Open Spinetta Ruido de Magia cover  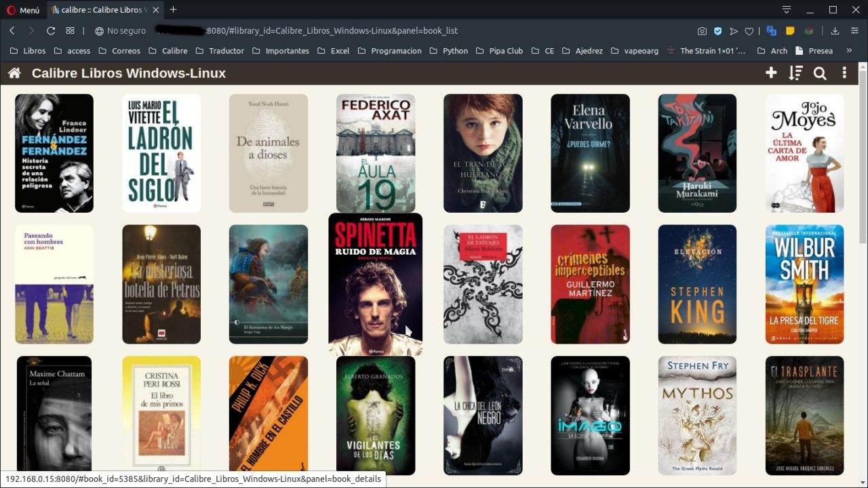pos(376,285)
